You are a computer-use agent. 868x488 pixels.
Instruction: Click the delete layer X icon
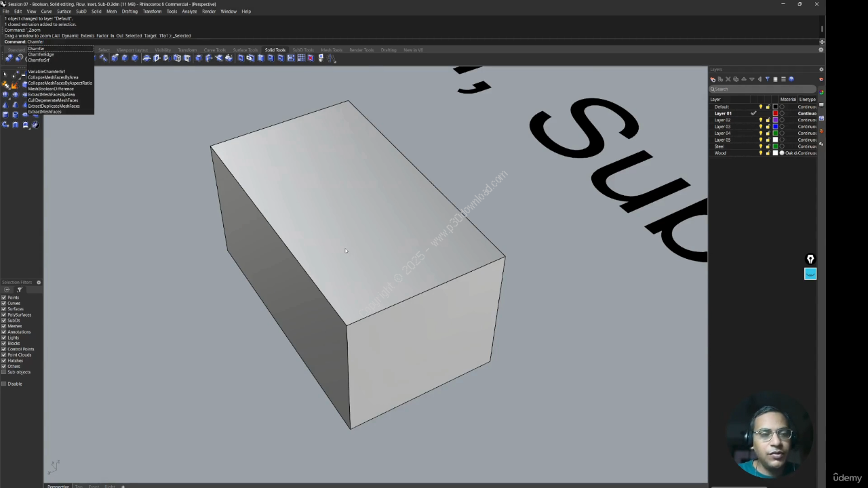tap(728, 79)
